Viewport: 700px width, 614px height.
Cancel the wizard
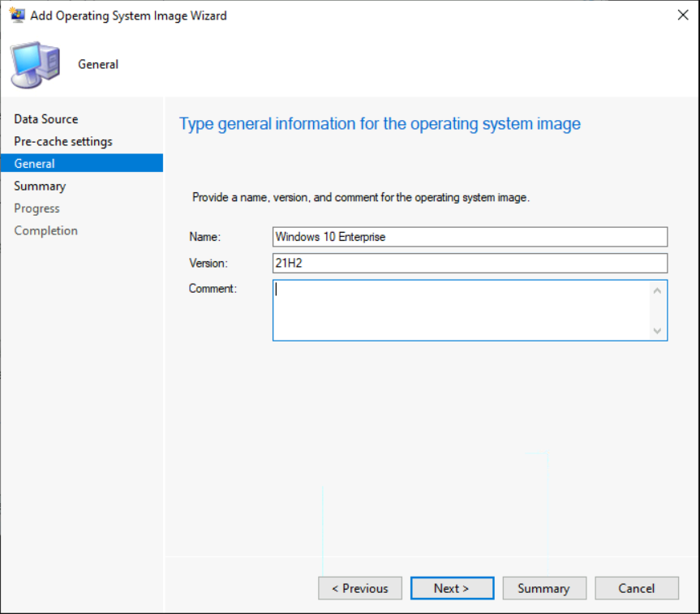point(637,589)
